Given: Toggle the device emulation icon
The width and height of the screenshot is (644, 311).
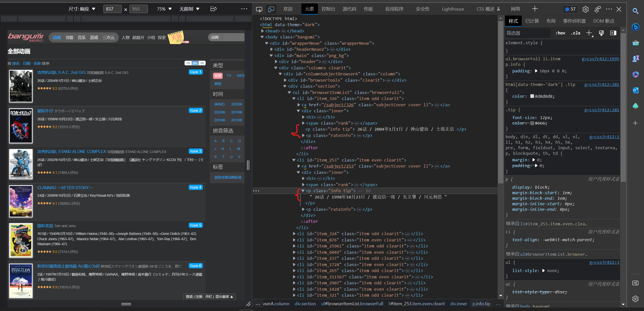Looking at the screenshot, I should coord(271,9).
